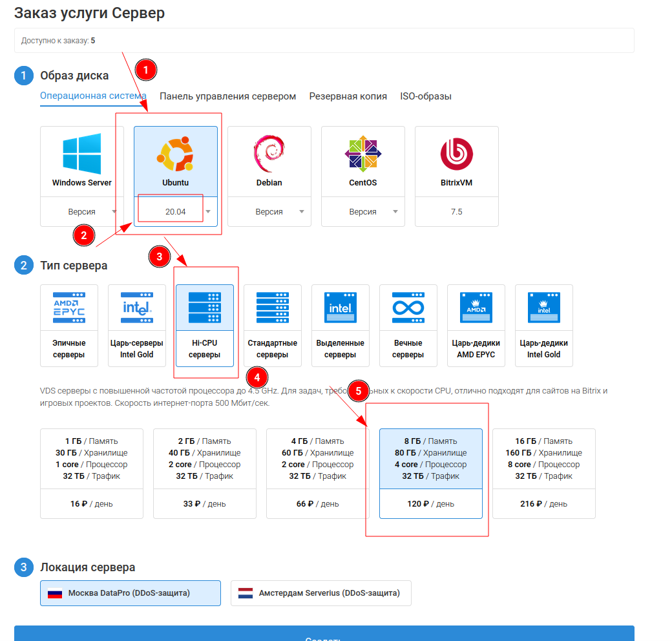Click the Hi-CPU серверы label
This screenshot has width=672, height=641.
(x=205, y=349)
